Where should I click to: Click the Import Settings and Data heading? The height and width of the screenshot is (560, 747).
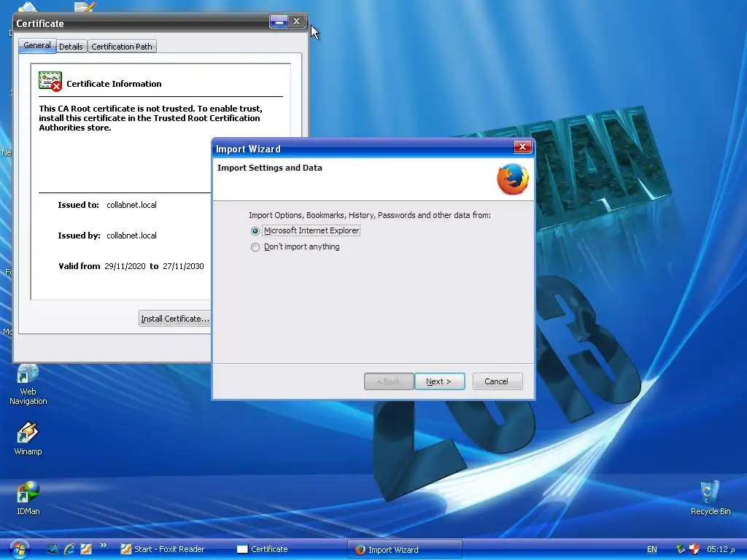pos(270,168)
